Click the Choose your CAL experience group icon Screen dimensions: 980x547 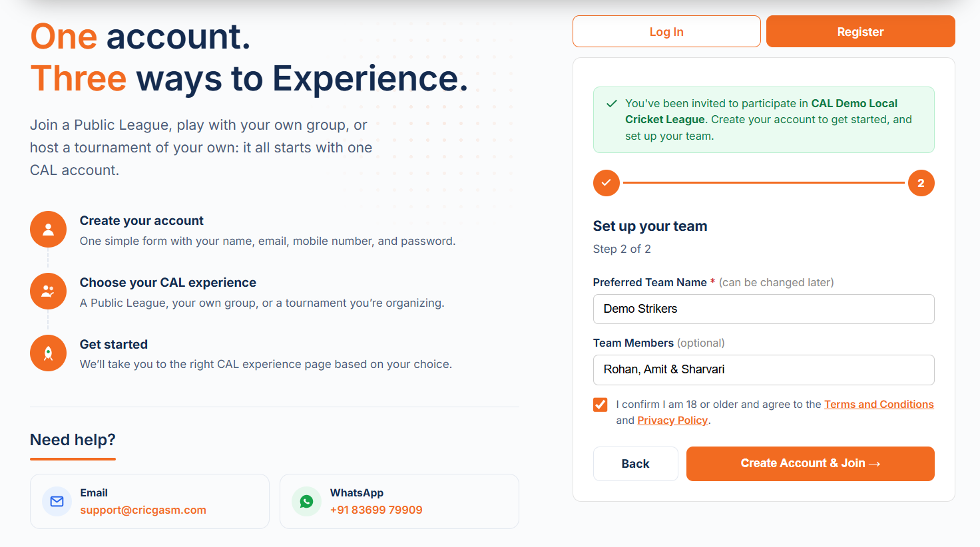(48, 291)
